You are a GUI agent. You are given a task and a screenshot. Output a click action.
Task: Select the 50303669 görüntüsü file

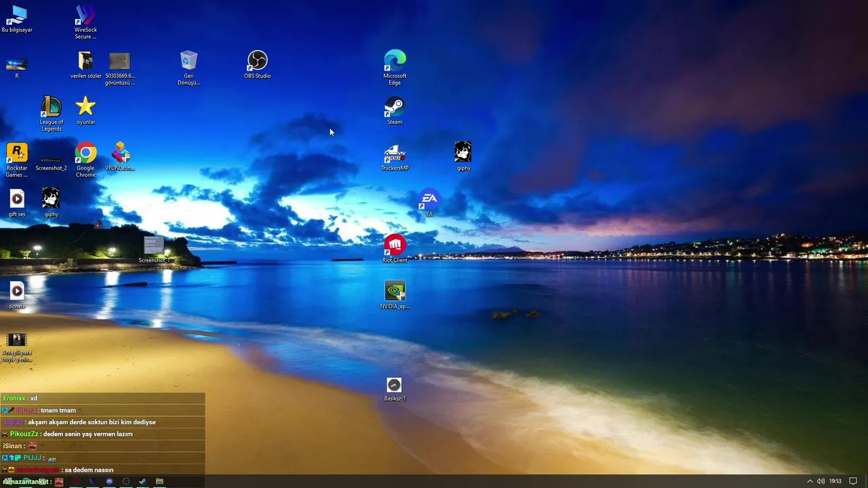tap(119, 68)
